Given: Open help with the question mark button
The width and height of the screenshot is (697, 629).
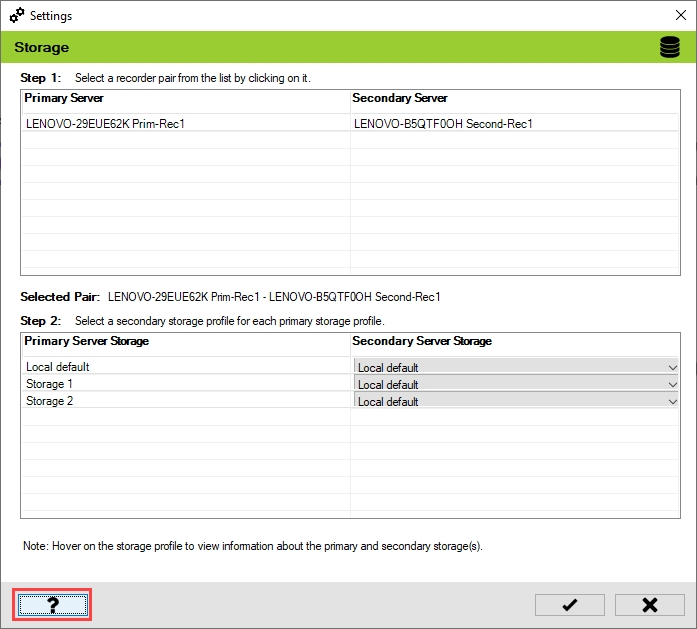Looking at the screenshot, I should click(53, 605).
